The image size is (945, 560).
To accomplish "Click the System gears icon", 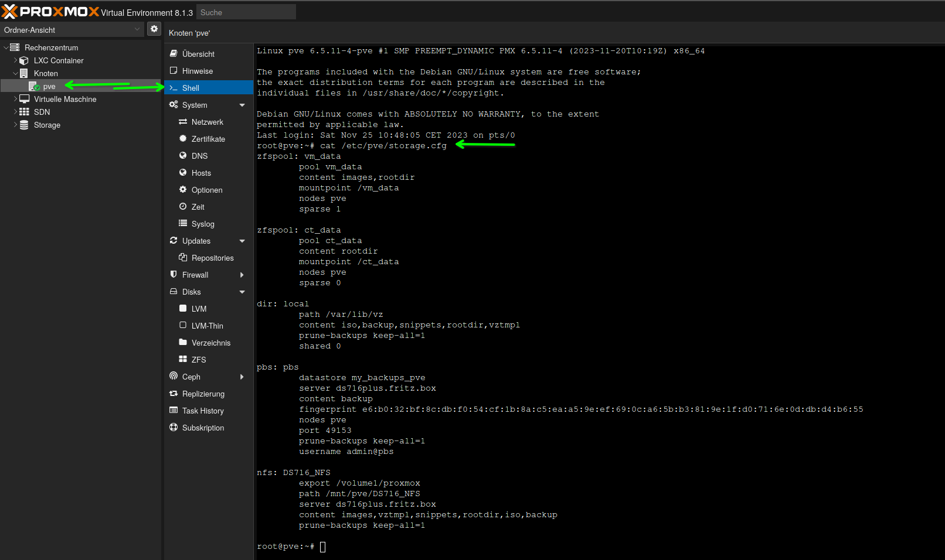I will [174, 105].
